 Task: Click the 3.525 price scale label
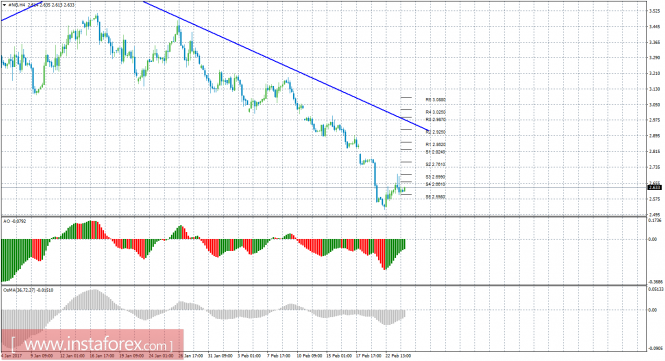coord(654,11)
